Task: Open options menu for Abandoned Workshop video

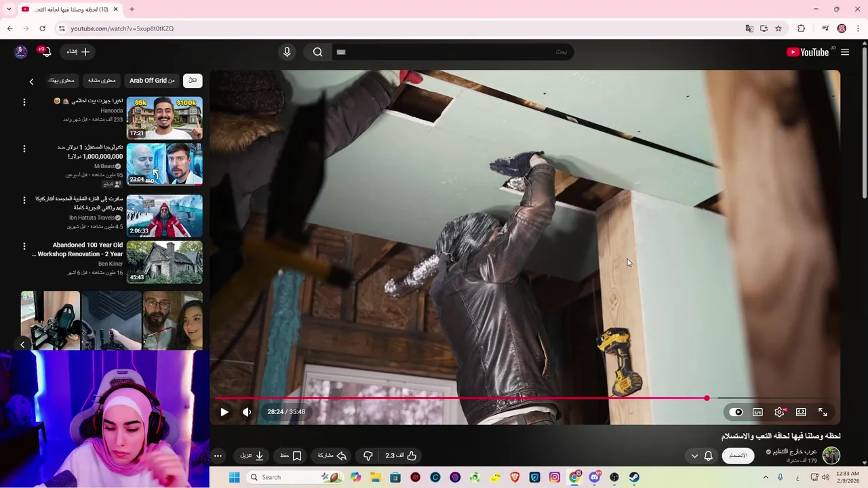Action: pyautogui.click(x=24, y=246)
